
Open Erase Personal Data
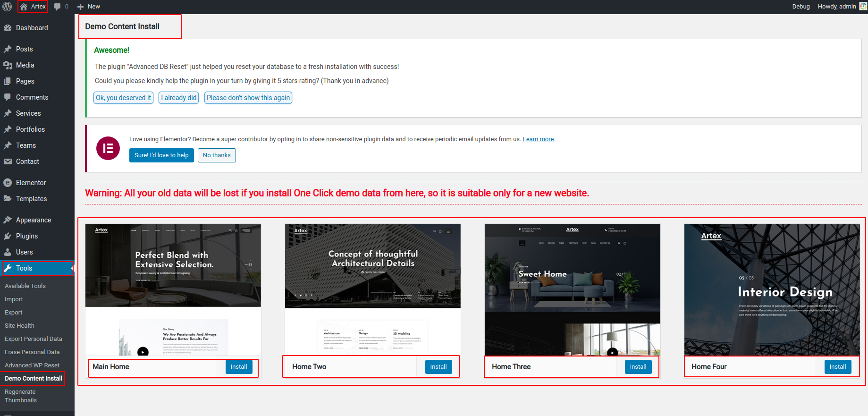[x=32, y=352]
